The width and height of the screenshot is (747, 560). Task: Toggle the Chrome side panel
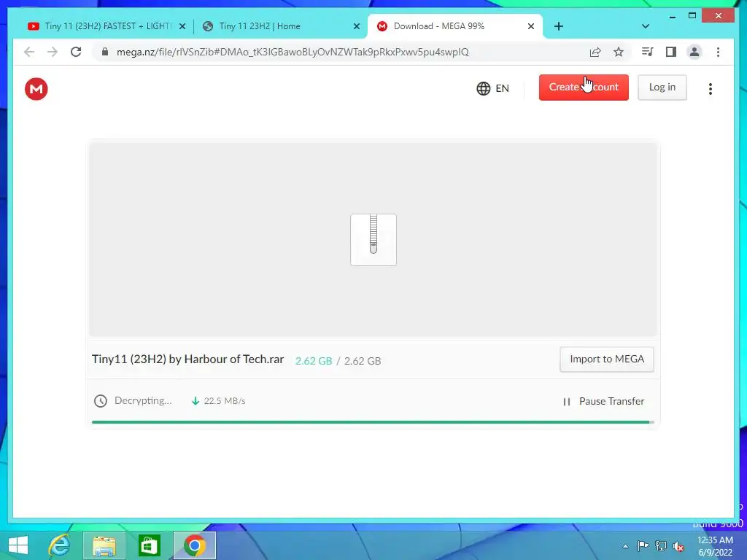click(671, 52)
